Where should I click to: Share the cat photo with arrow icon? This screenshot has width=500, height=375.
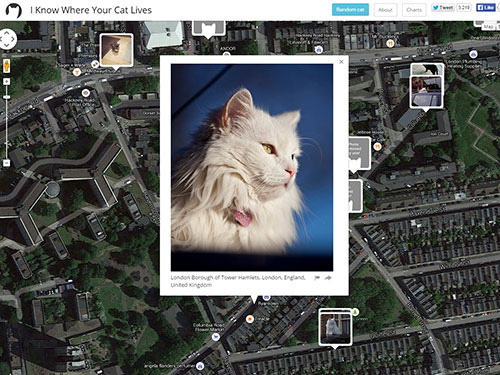[x=328, y=278]
